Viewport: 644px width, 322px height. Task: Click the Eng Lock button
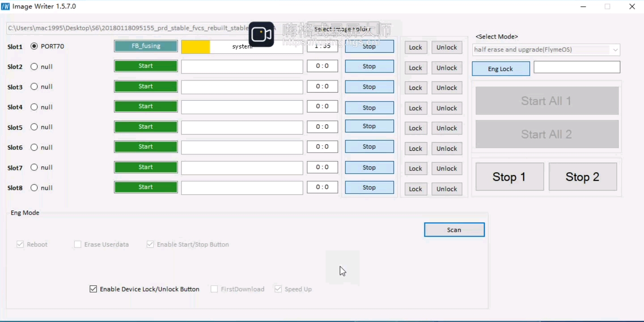pos(501,69)
